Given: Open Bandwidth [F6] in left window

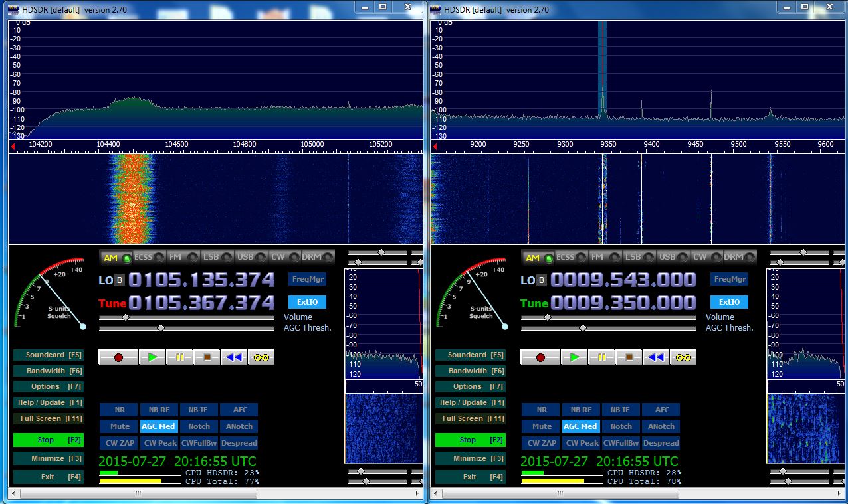Looking at the screenshot, I should click(49, 371).
